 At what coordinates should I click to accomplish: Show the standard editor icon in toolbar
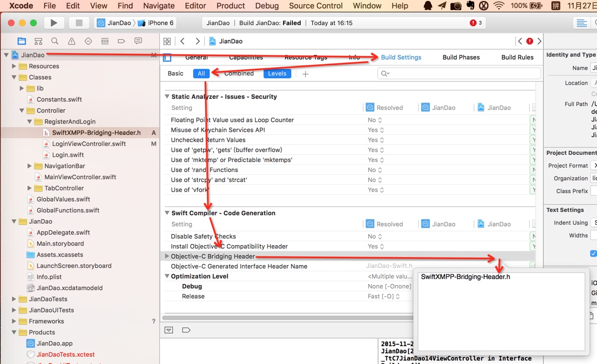[581, 23]
